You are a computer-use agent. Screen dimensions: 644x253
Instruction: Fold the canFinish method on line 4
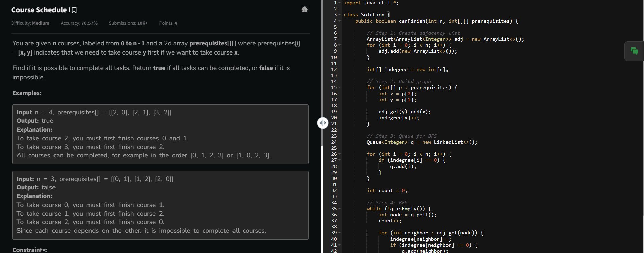pyautogui.click(x=339, y=21)
